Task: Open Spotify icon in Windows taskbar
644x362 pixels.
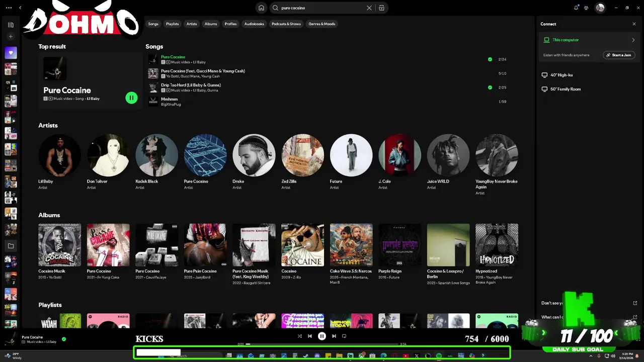Action: point(439,356)
